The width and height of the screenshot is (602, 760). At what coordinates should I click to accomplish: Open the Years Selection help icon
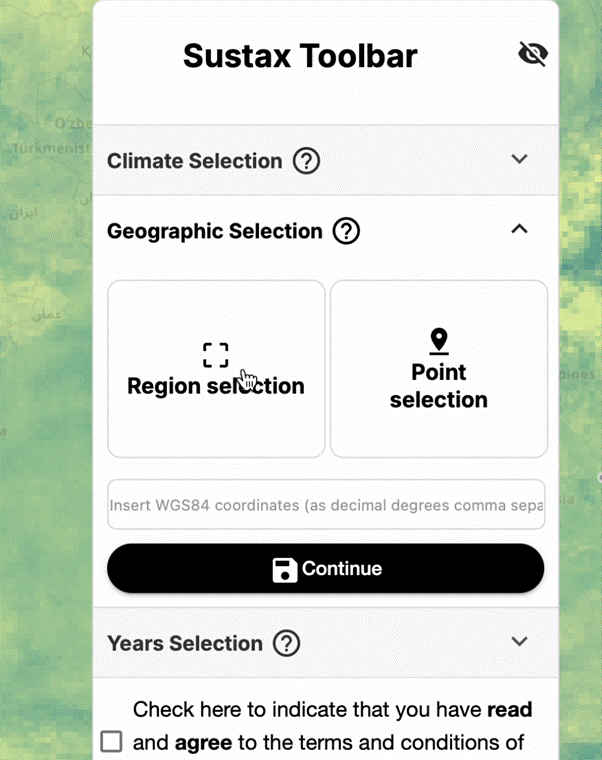(x=287, y=643)
